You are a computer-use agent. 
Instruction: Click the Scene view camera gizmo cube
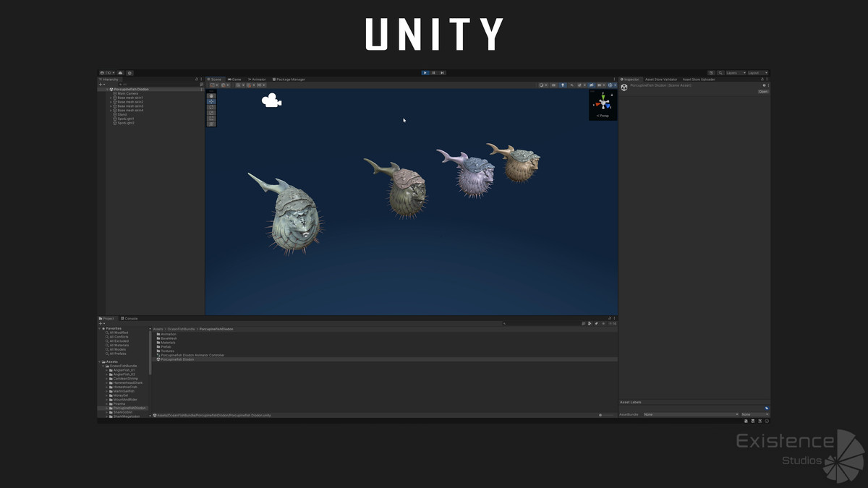point(603,103)
